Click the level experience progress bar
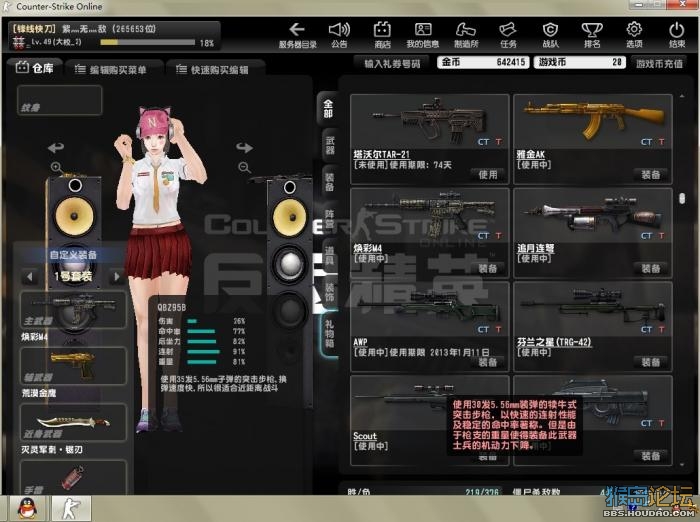700x522 pixels. pyautogui.click(x=148, y=42)
